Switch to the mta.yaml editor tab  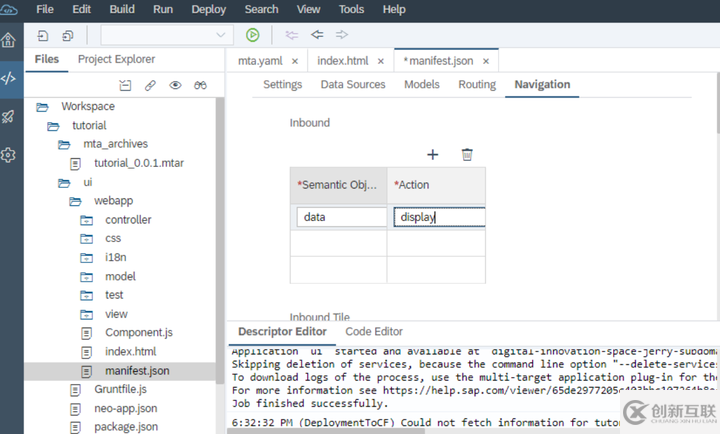point(260,61)
